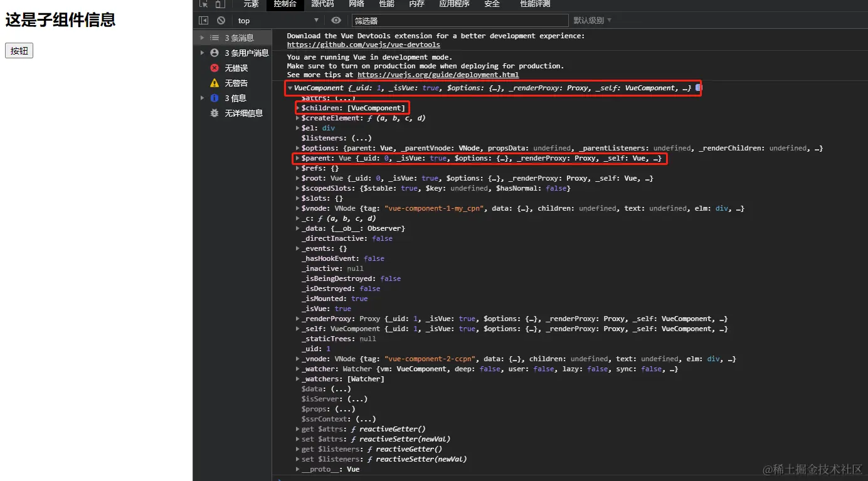The image size is (868, 481).
Task: Select the red no-errors filter icon
Action: [214, 68]
